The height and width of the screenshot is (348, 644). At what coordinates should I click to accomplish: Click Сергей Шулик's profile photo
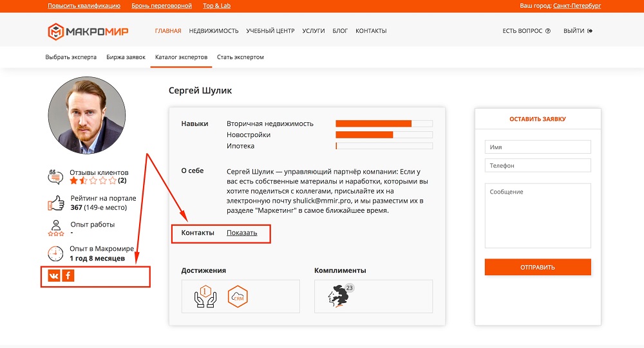click(87, 115)
